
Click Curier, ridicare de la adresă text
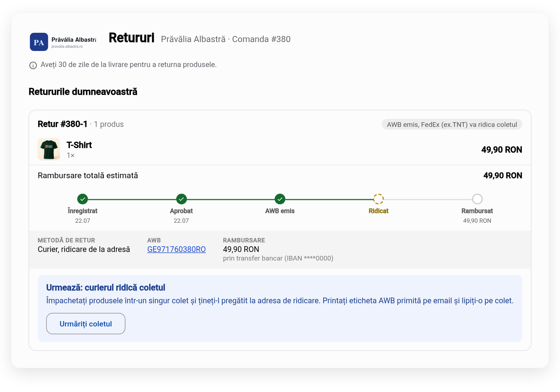pos(84,249)
